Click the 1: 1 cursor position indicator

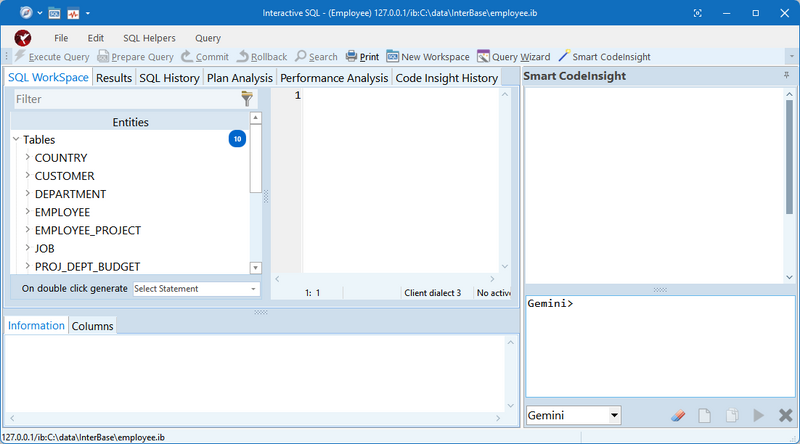click(312, 292)
